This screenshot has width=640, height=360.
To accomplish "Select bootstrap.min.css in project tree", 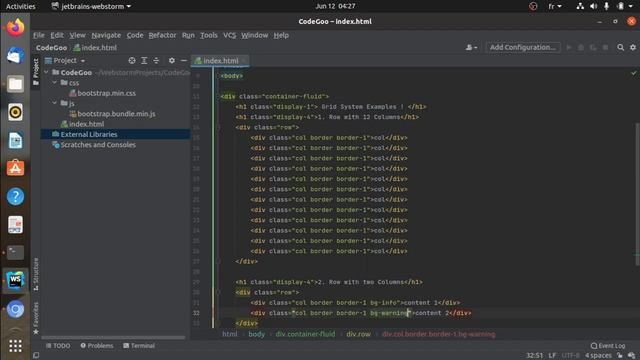I will pyautogui.click(x=102, y=93).
